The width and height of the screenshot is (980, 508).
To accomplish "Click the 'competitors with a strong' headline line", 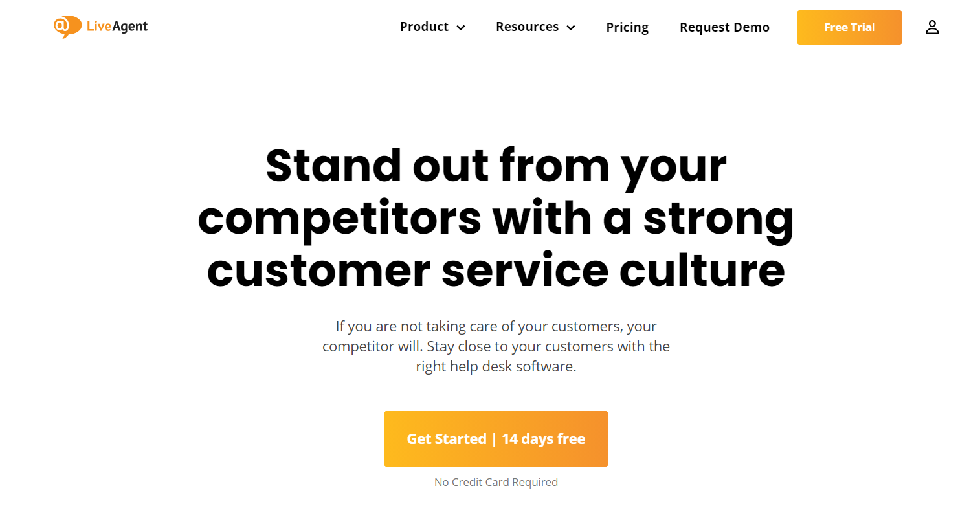I will 496,219.
